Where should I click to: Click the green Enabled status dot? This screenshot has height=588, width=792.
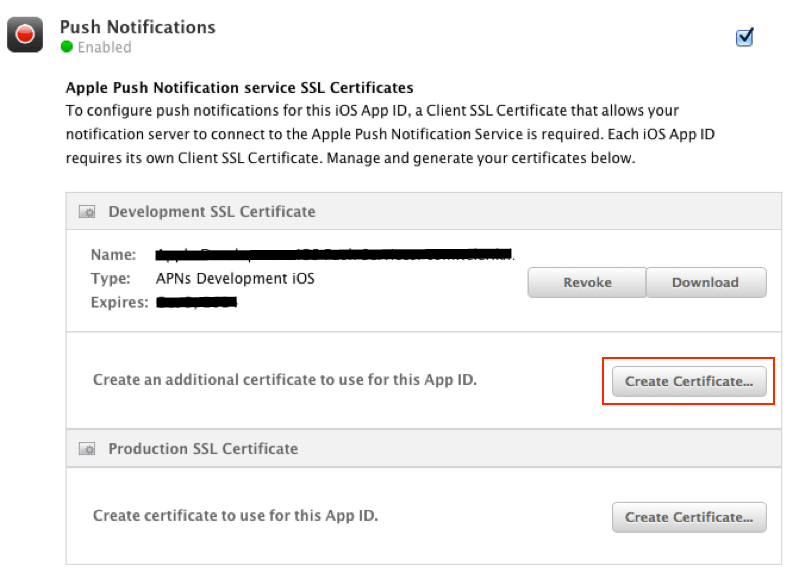tap(67, 47)
